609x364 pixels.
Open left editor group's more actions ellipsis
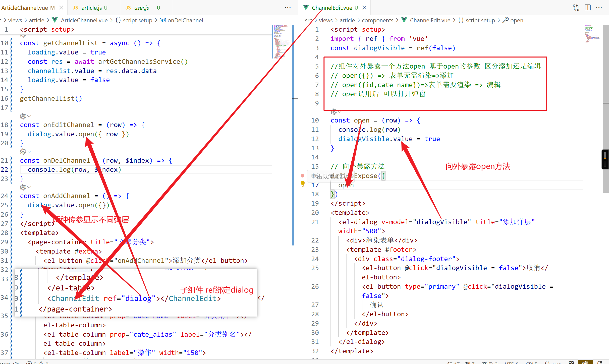(288, 8)
